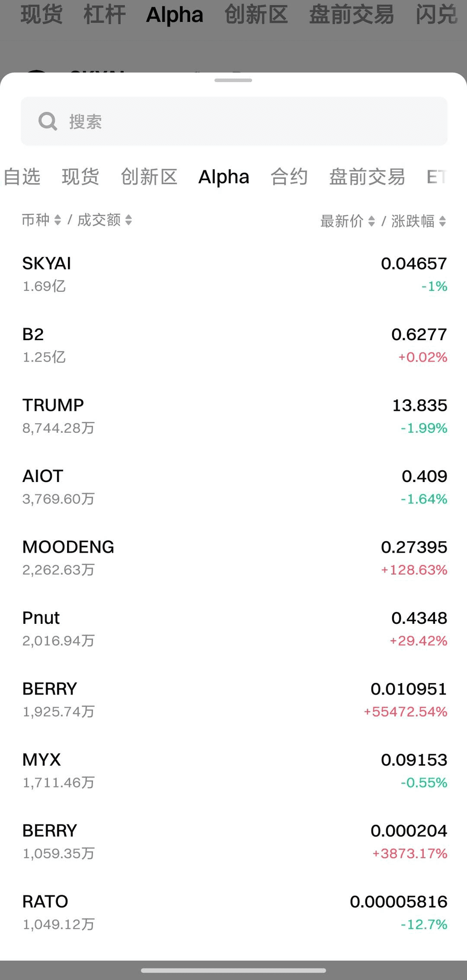The height and width of the screenshot is (980, 467).
Task: Tap the sheet's top drag handle
Action: pyautogui.click(x=233, y=80)
